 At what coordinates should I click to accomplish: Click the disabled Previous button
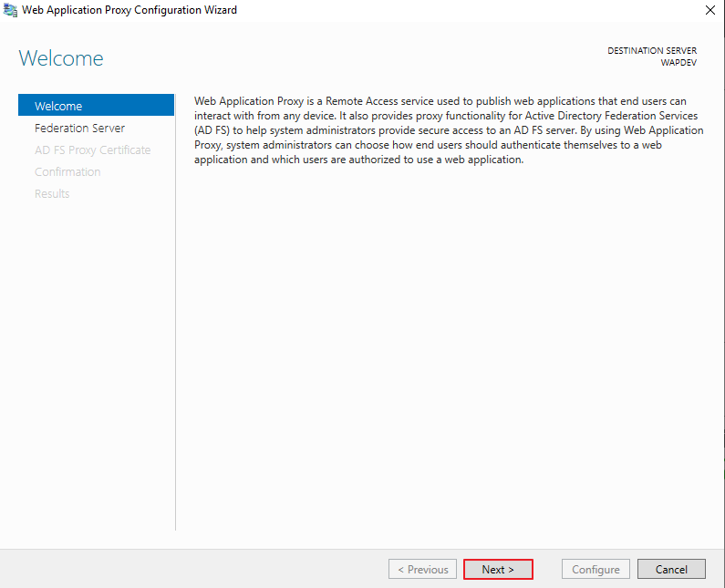tap(422, 569)
